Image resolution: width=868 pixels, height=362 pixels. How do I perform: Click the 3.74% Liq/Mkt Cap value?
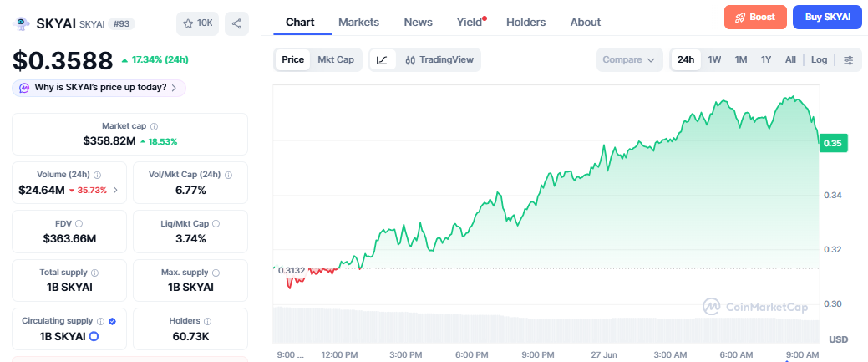[190, 239]
